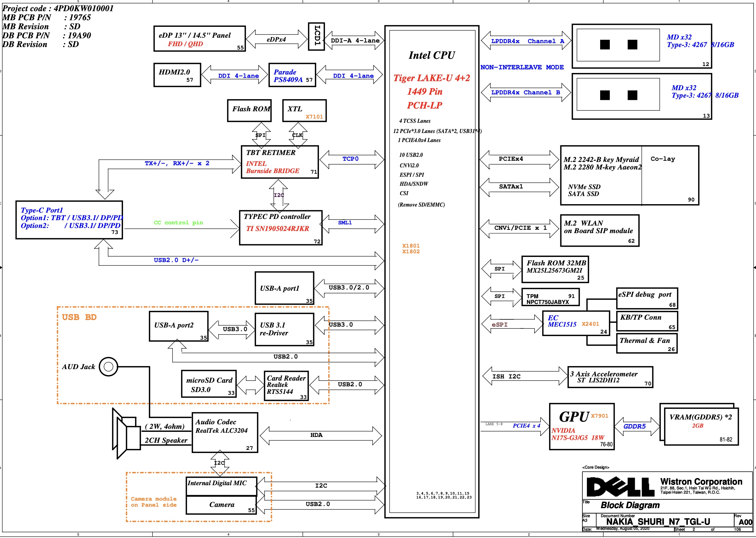Select Tiger LAKE-U 4+2 text
The image size is (756, 538).
pyautogui.click(x=431, y=78)
